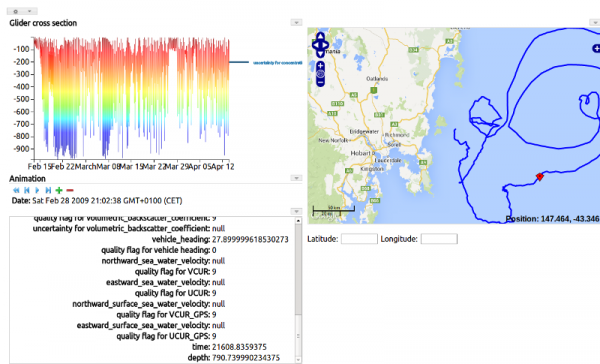Pan the map east with right arrow
Screen dimensions: 600x364
point(325,45)
